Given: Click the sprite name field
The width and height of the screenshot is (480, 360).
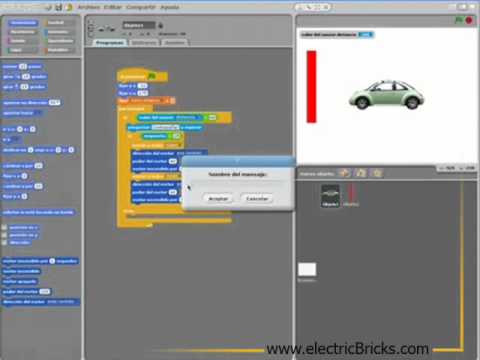Looking at the screenshot, I should click(x=139, y=25).
